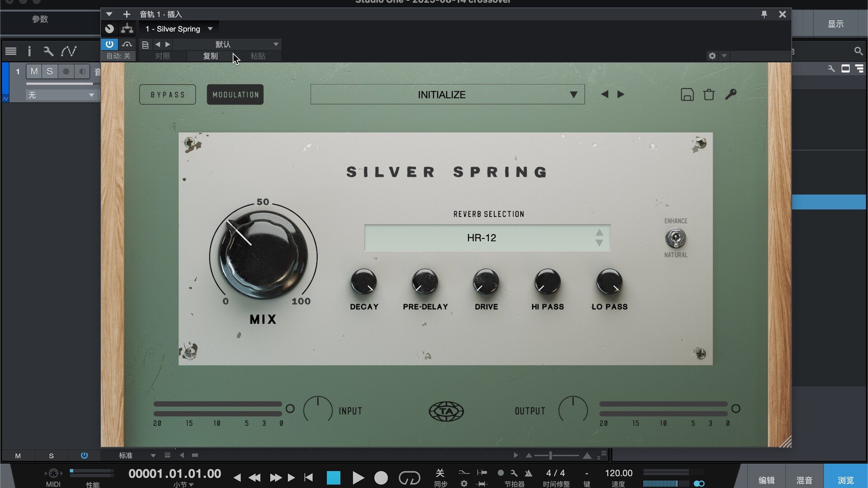Go to previous host preset arrow

click(158, 44)
